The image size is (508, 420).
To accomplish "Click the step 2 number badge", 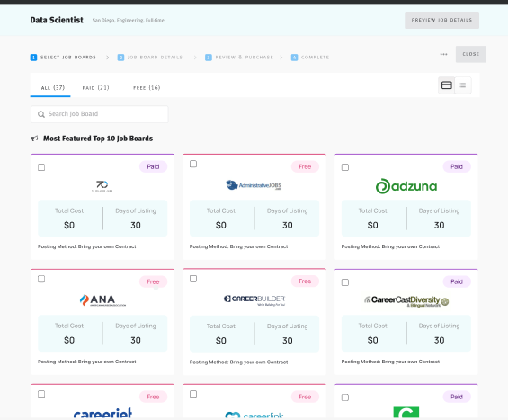I will [x=120, y=58].
